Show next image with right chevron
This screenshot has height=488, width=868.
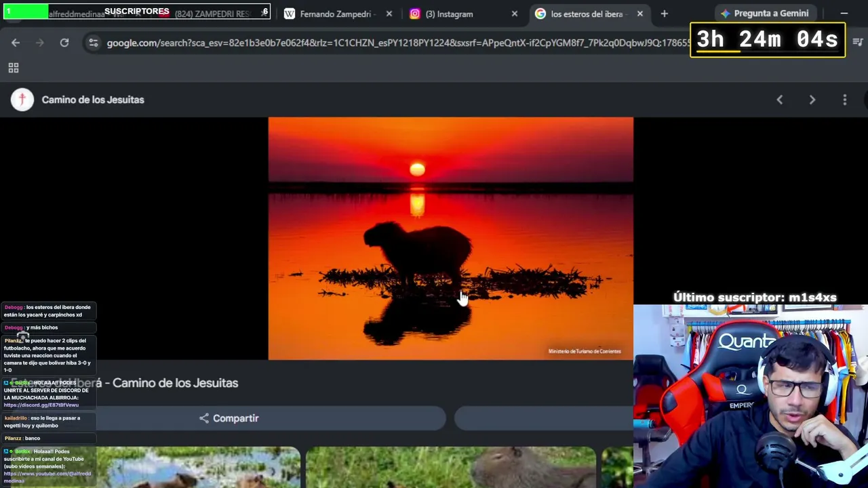click(812, 100)
